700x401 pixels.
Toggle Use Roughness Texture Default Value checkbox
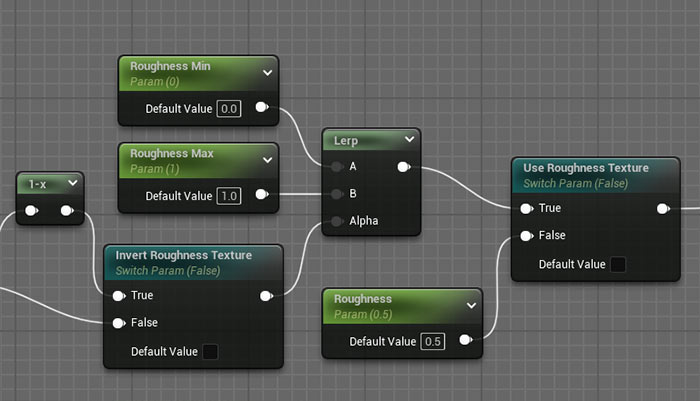click(x=617, y=264)
